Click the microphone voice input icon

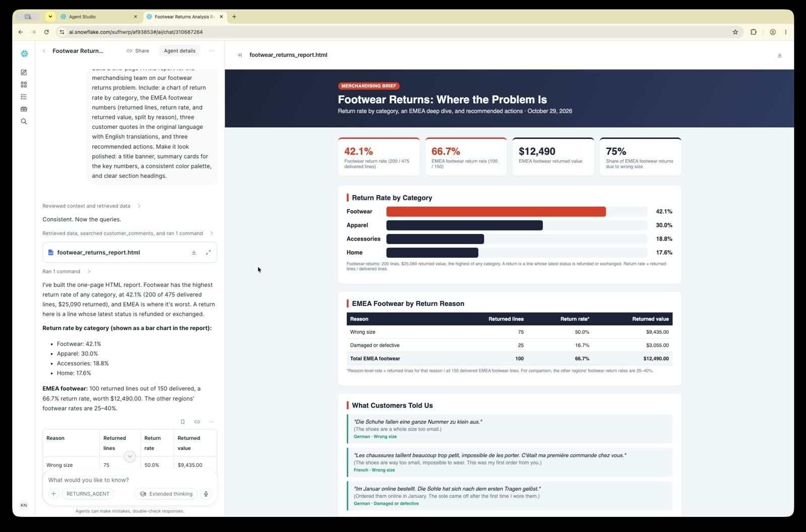(206, 494)
